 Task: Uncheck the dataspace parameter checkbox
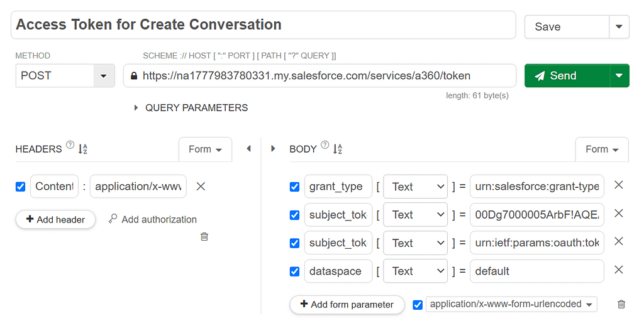(x=294, y=271)
